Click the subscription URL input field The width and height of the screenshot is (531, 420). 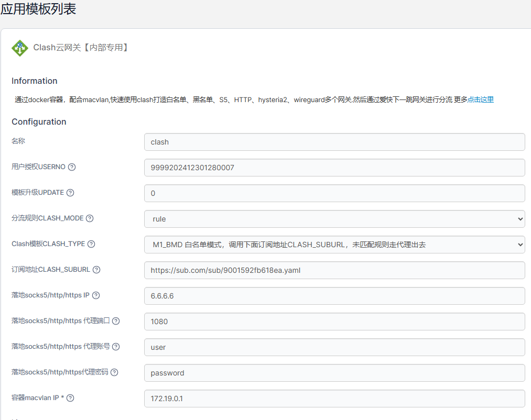tap(334, 270)
